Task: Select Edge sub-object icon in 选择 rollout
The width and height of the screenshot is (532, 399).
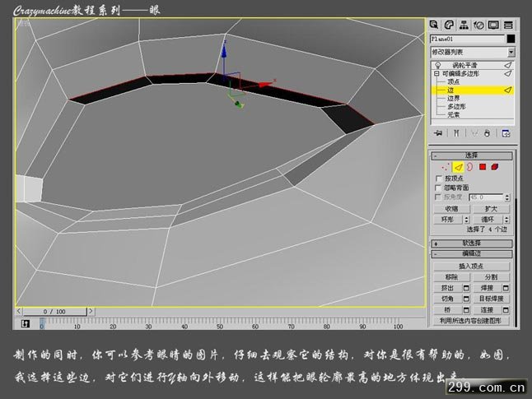Action: (458, 167)
